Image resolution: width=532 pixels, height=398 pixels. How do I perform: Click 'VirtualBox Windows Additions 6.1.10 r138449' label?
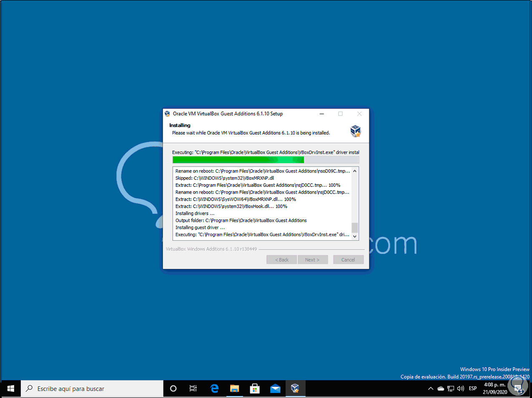pyautogui.click(x=211, y=249)
